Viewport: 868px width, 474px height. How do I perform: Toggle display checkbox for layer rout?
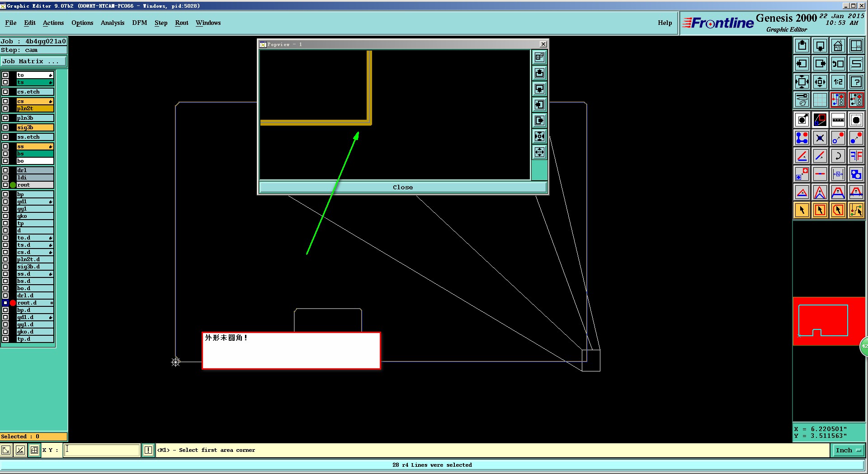click(5, 185)
